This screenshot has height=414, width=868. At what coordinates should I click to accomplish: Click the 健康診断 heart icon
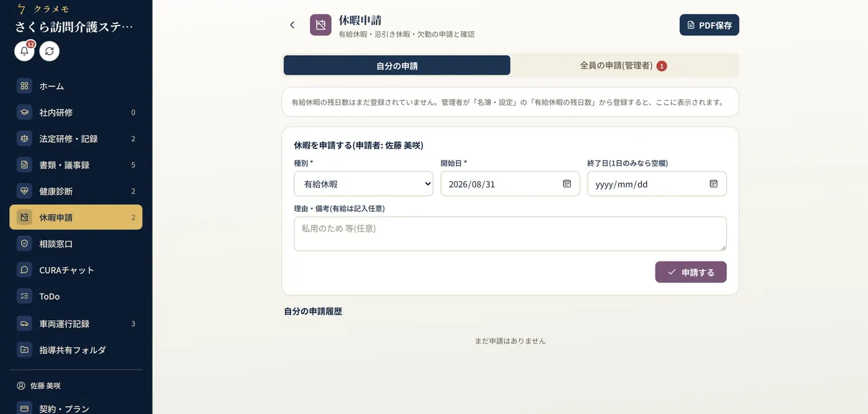(24, 191)
